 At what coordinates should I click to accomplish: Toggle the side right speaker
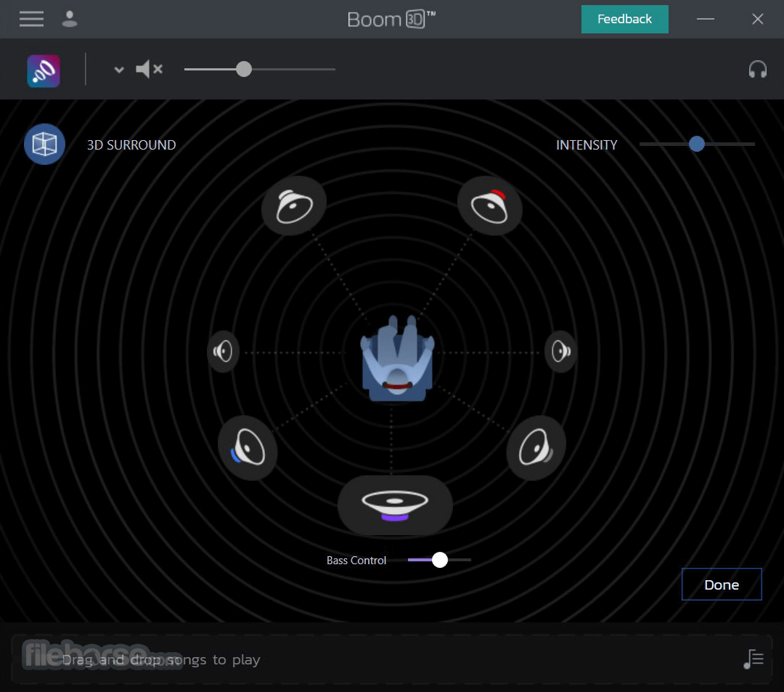point(561,351)
